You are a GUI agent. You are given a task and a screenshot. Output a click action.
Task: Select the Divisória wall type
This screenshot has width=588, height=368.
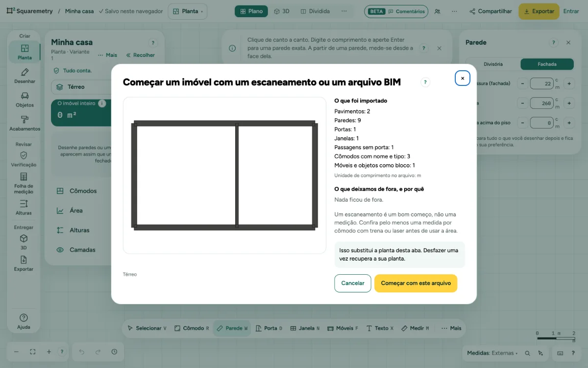point(493,64)
